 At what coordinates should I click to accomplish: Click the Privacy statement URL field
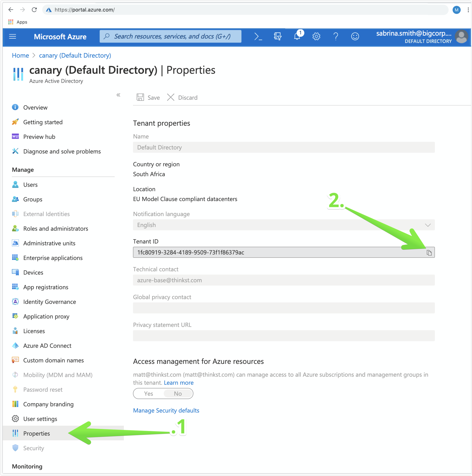point(284,336)
